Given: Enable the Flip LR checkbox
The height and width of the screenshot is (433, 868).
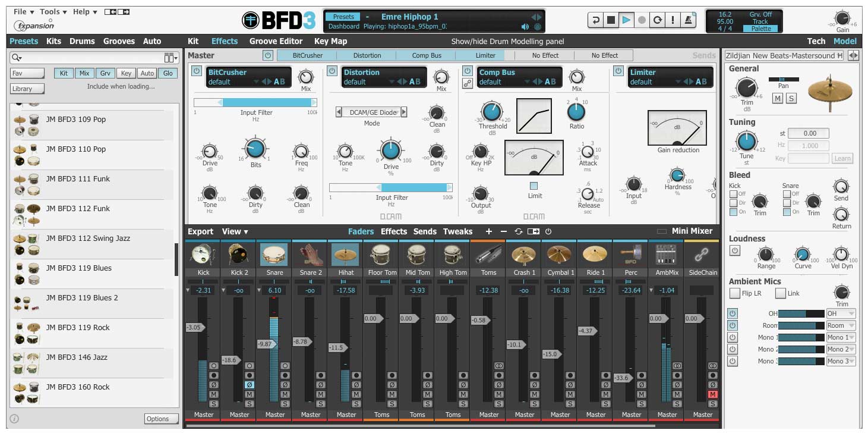Looking at the screenshot, I should click(x=735, y=293).
